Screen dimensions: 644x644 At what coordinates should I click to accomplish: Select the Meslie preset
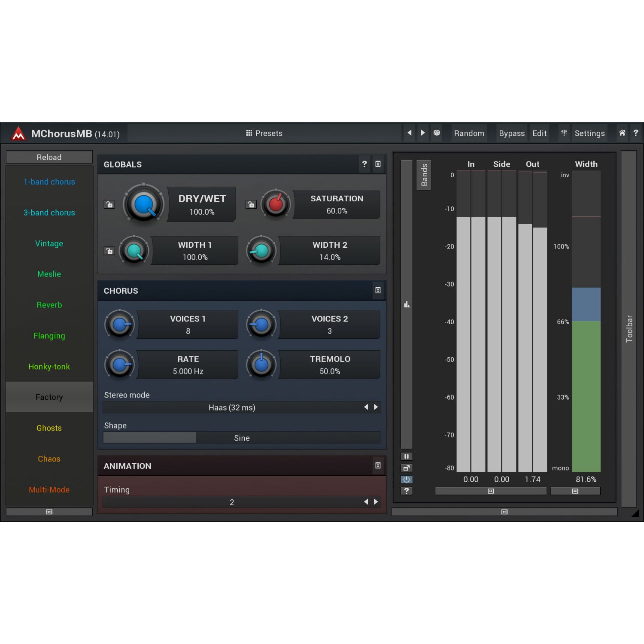[x=49, y=274]
